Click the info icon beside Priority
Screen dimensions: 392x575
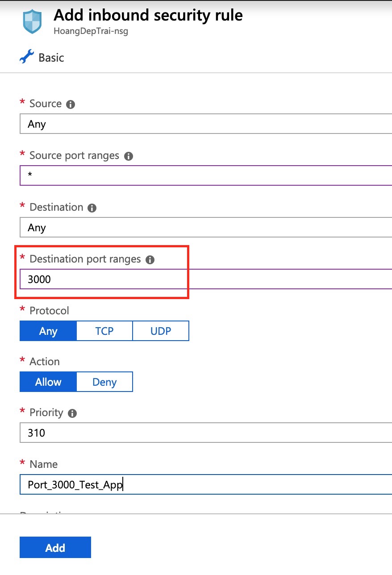pyautogui.click(x=72, y=413)
